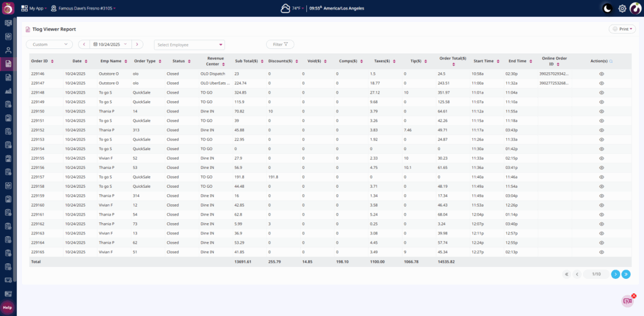Toggle dark mode with the moon icon
This screenshot has height=316, width=644.
click(x=607, y=8)
